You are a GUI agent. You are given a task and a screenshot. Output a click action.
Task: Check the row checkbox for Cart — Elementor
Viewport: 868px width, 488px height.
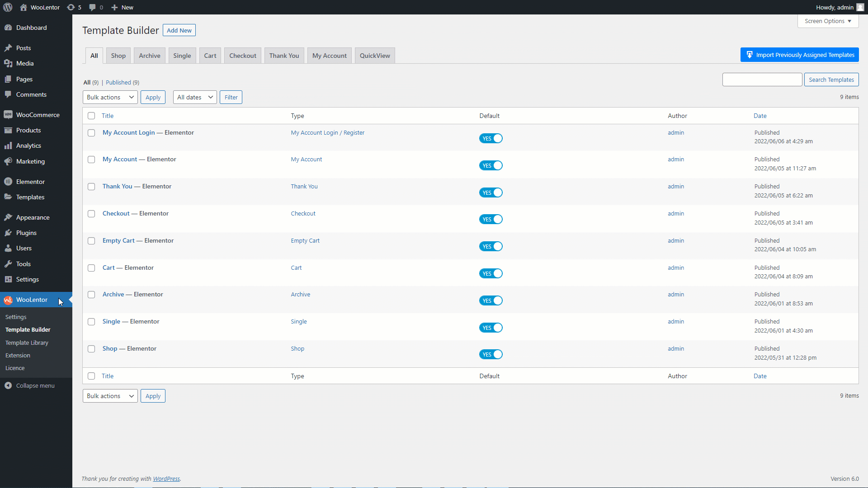tap(91, 268)
